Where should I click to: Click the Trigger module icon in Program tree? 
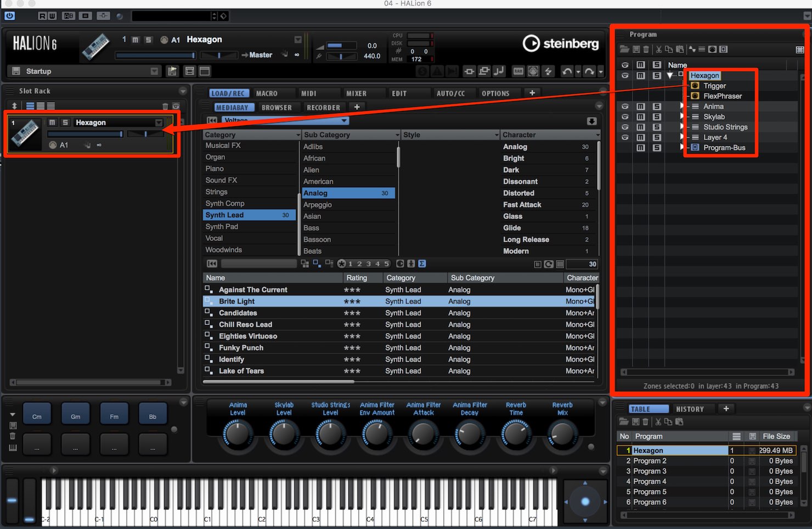click(x=695, y=86)
